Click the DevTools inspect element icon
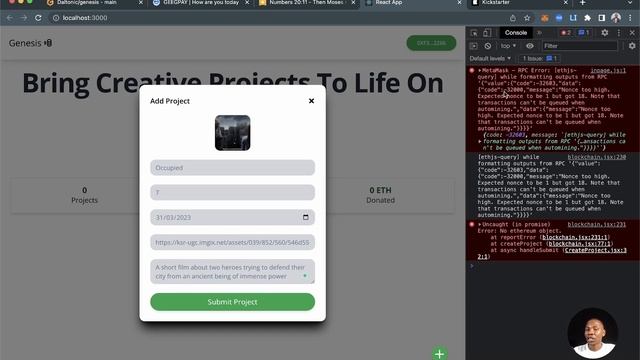Viewport: 640px width, 360px height. click(474, 33)
